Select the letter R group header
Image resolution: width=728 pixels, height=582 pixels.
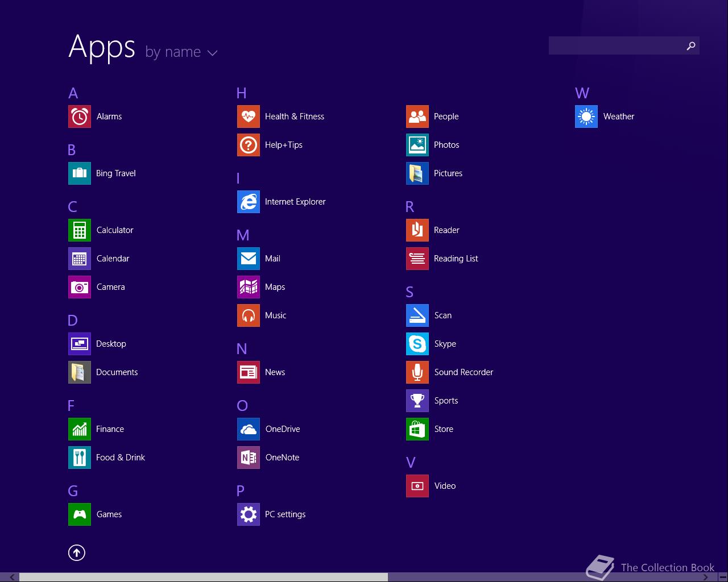click(x=409, y=207)
